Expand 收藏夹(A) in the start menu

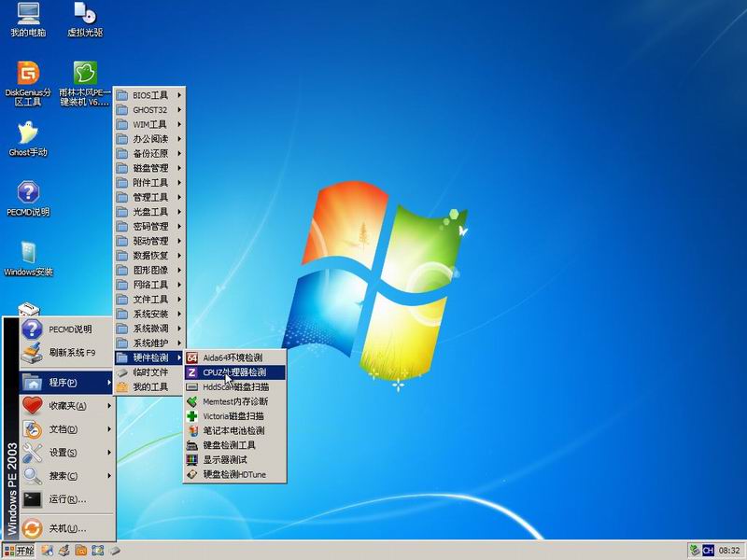click(66, 406)
